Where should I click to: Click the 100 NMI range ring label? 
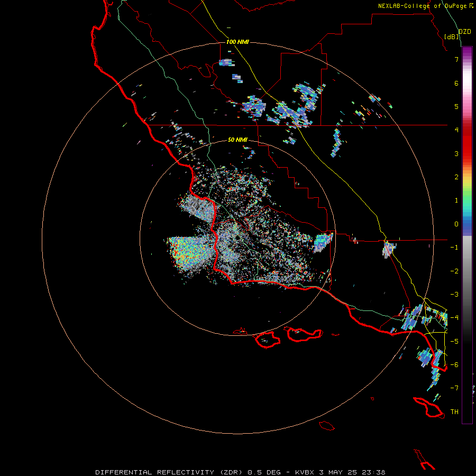[x=237, y=42]
